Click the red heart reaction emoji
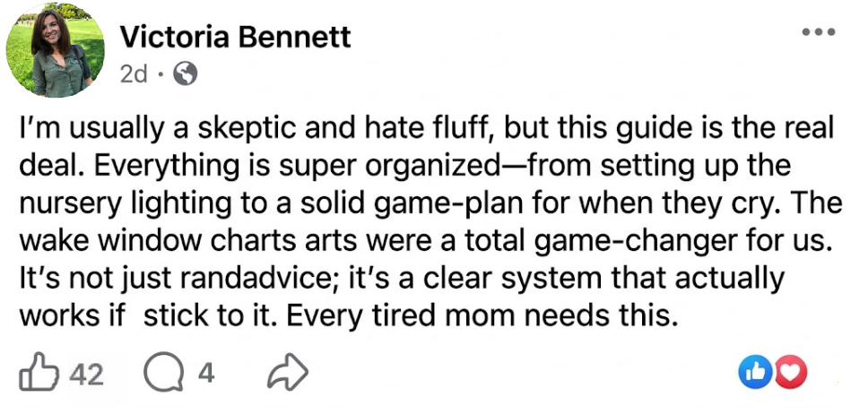 tap(790, 373)
